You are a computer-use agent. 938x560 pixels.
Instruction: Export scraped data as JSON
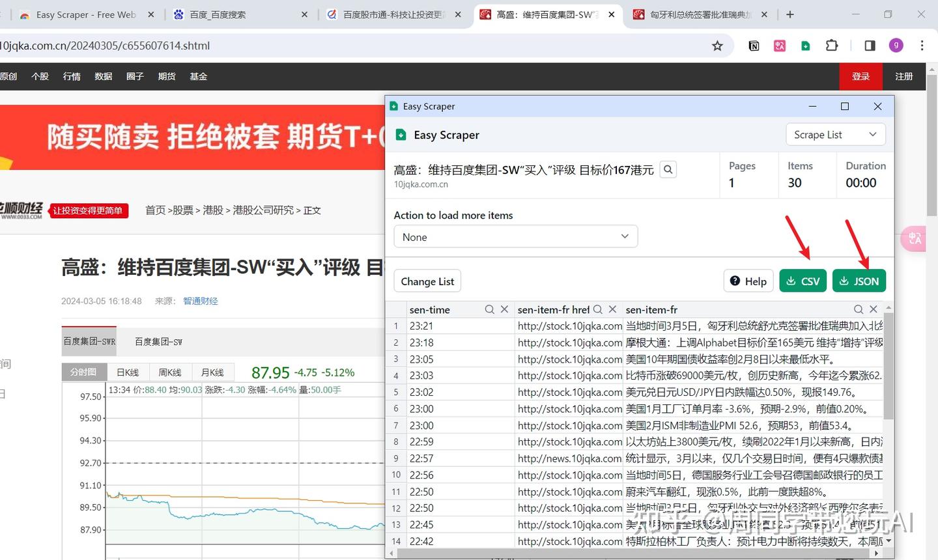(859, 281)
